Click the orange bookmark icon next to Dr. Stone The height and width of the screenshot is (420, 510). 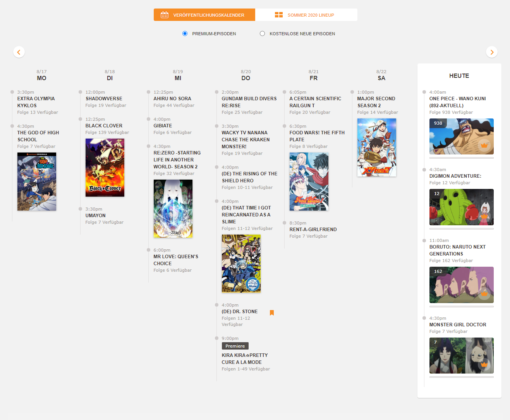(272, 312)
